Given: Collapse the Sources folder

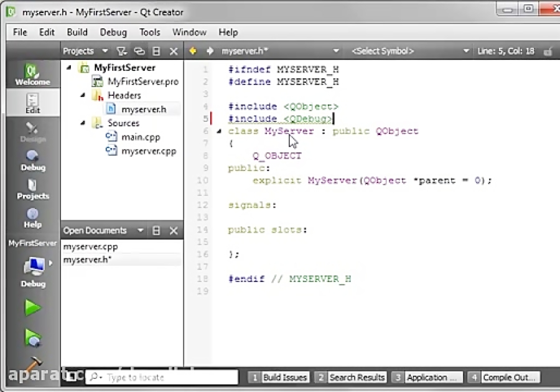Looking at the screenshot, I should pyautogui.click(x=83, y=123).
